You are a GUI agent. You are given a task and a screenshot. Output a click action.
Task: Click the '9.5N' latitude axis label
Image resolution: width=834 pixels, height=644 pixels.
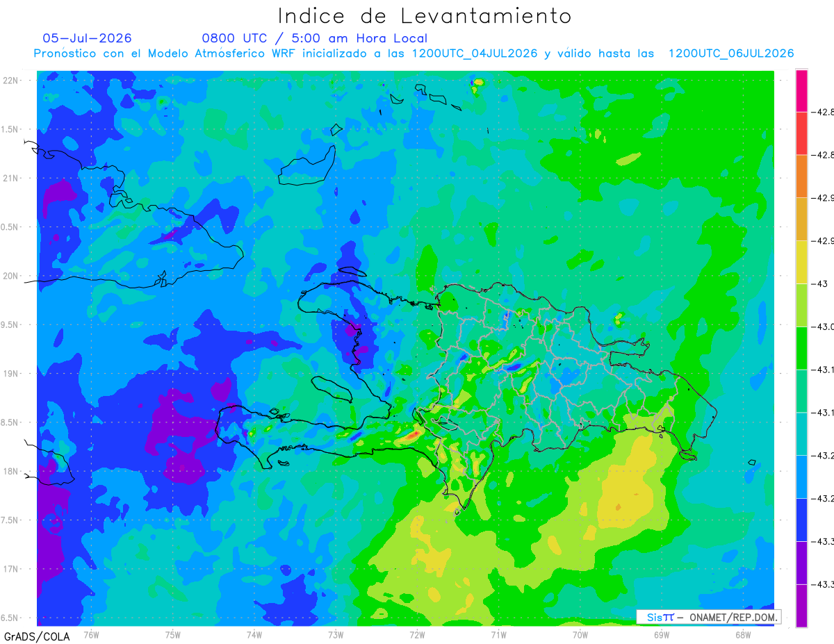(10, 324)
